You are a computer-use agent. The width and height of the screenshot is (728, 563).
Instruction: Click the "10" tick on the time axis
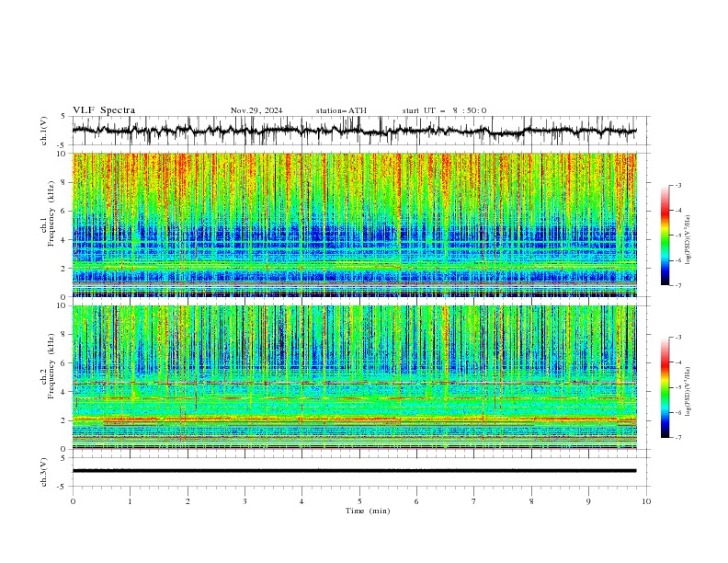click(646, 501)
